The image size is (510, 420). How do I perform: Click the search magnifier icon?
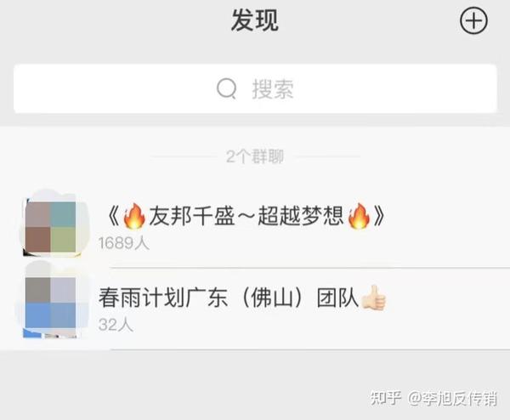[x=227, y=88]
